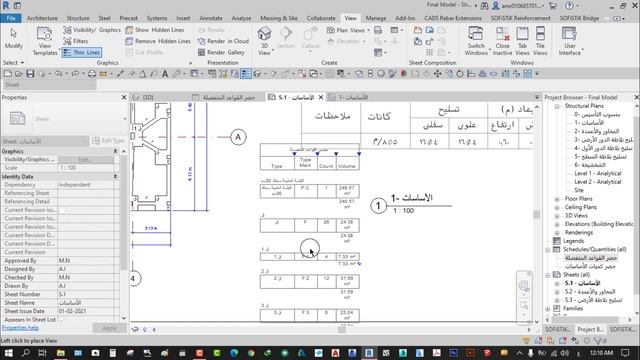Collapse the Structural Plans tree node
The width and height of the screenshot is (640, 360).
coord(557,106)
